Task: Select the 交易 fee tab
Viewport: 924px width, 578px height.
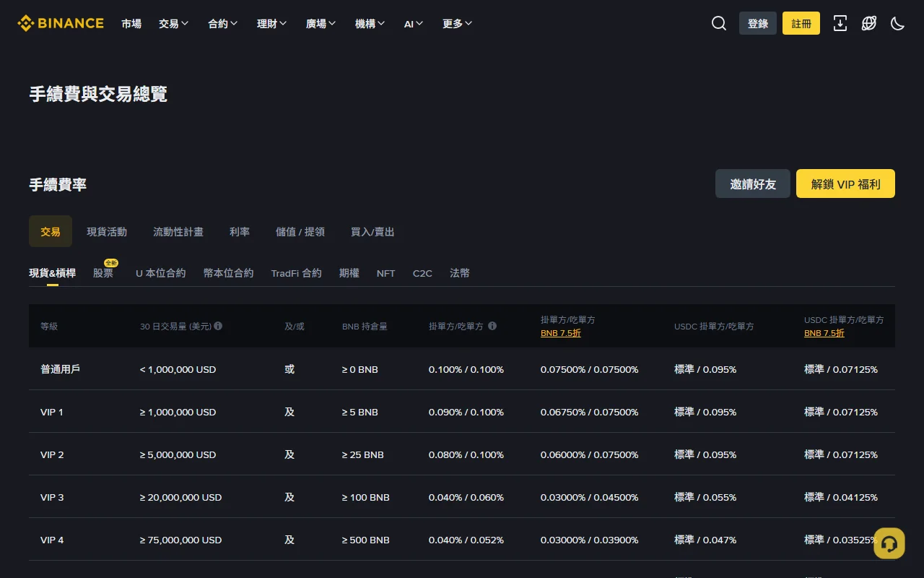Action: tap(51, 231)
